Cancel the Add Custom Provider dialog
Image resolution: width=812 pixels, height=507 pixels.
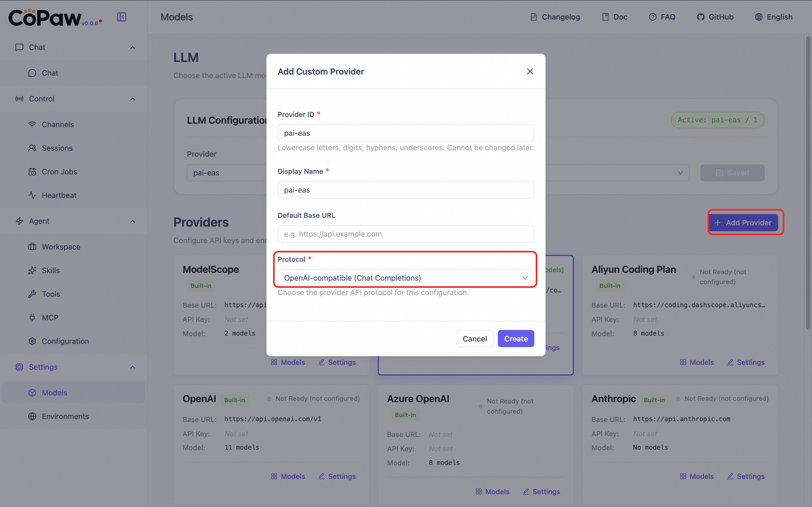[474, 339]
